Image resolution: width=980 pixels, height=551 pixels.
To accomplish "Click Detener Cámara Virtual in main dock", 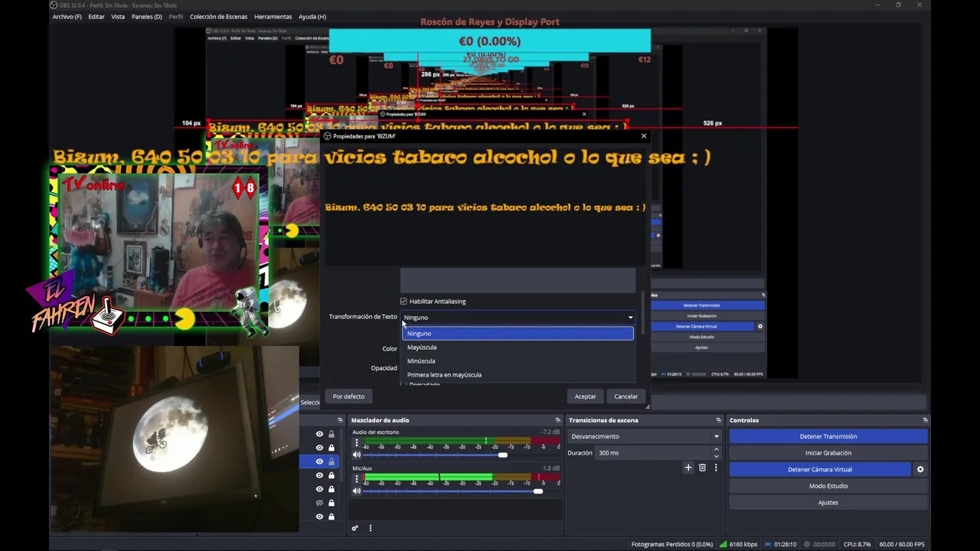I will pos(820,469).
